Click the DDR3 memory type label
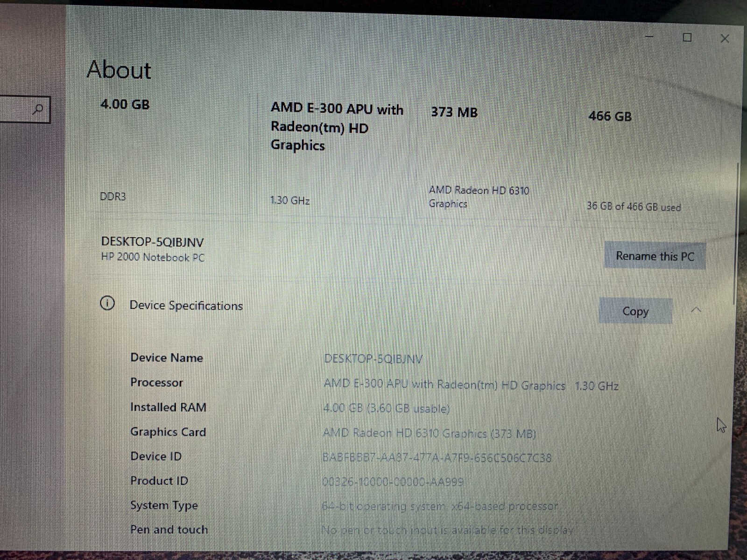The height and width of the screenshot is (560, 747). 113,196
